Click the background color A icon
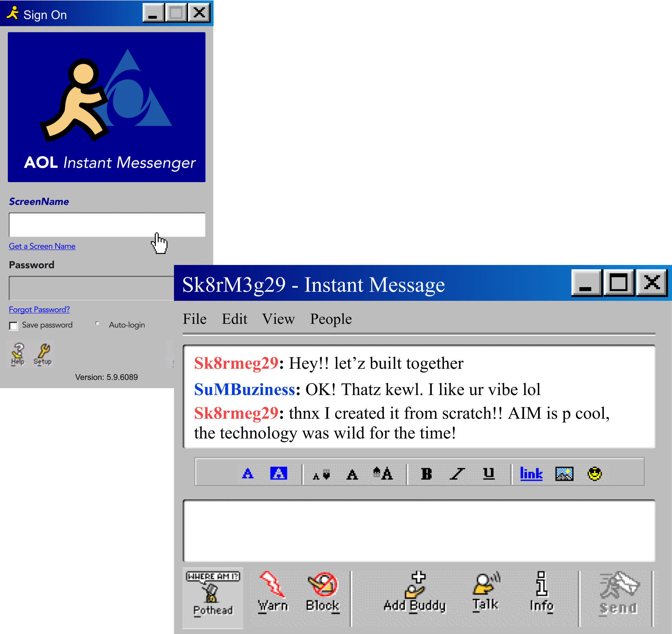 click(x=279, y=473)
